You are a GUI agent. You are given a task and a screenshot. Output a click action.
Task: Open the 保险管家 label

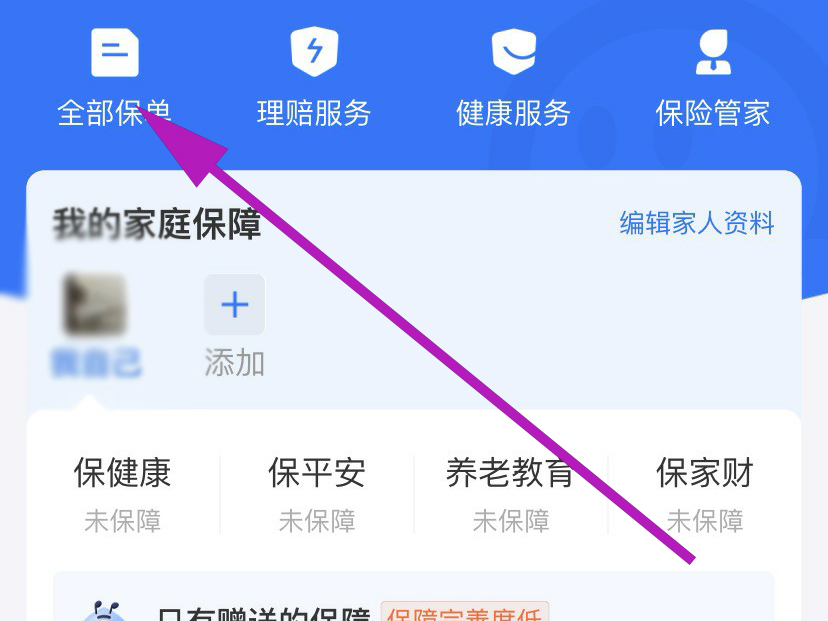[713, 113]
